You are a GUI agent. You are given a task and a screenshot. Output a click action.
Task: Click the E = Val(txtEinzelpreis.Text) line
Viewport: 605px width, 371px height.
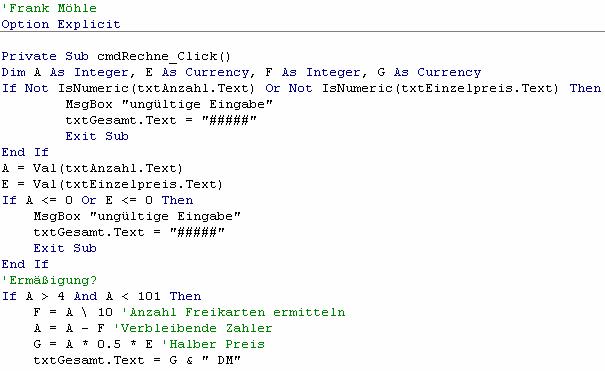(112, 184)
